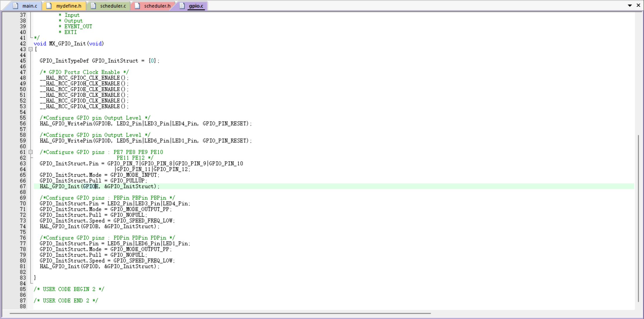Switch to the scheduler.c tab

click(x=113, y=6)
